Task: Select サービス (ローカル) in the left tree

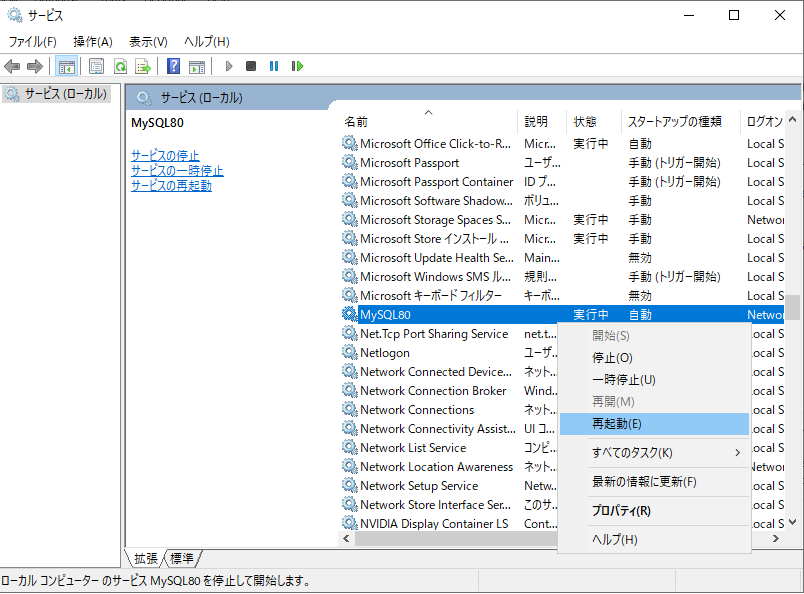Action: point(56,94)
